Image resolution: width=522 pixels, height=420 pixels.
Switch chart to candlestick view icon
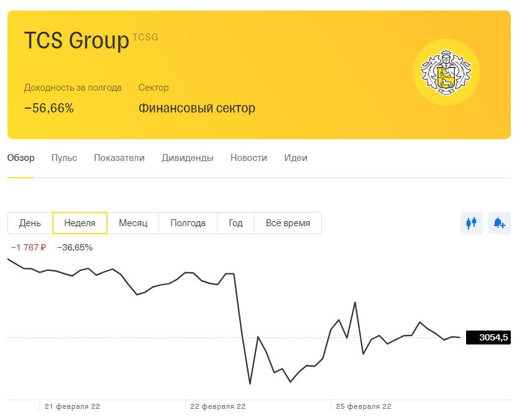click(x=472, y=223)
